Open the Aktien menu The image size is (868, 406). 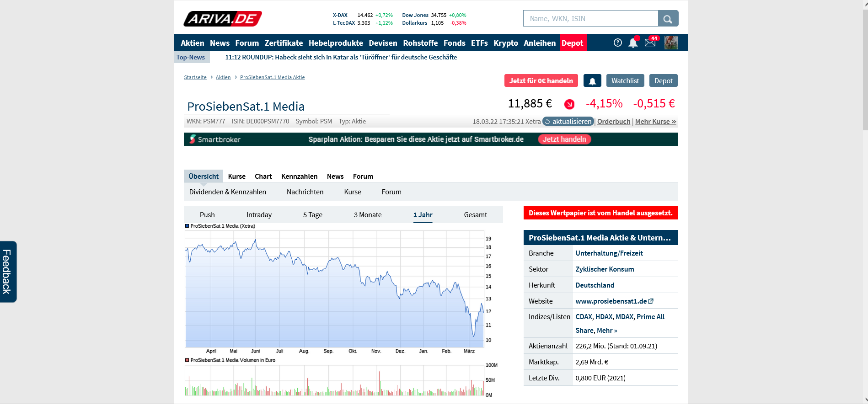193,43
